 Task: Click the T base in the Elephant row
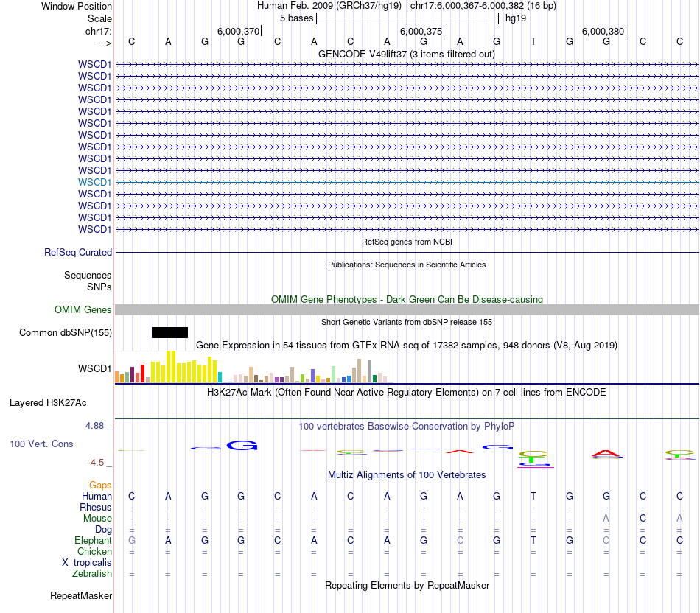pyautogui.click(x=533, y=540)
